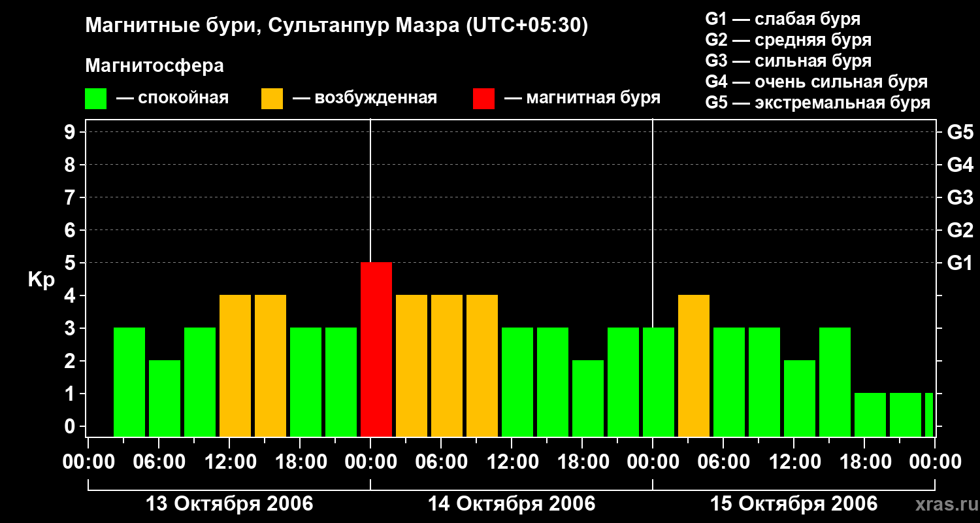This screenshot has width=980, height=523.
Task: Click the 'Kp' axis title
Action: point(42,280)
